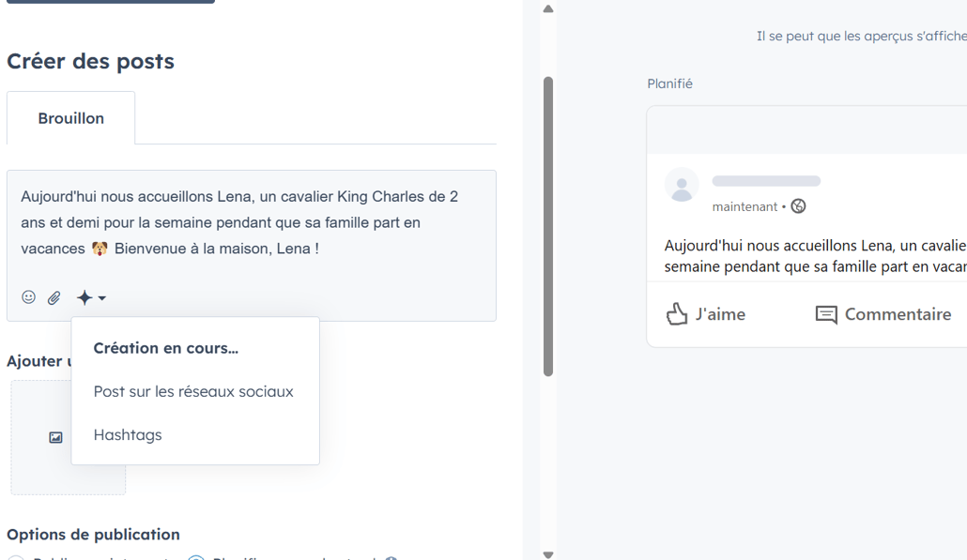Click the Commentaire button
This screenshot has width=967, height=560.
[x=883, y=314]
